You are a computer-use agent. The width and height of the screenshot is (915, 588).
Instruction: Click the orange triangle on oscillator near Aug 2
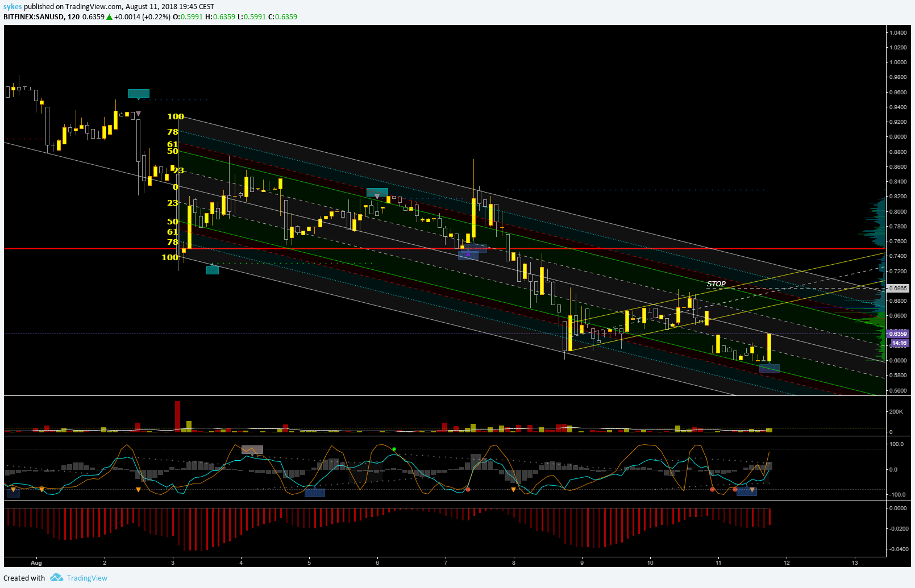coord(138,490)
